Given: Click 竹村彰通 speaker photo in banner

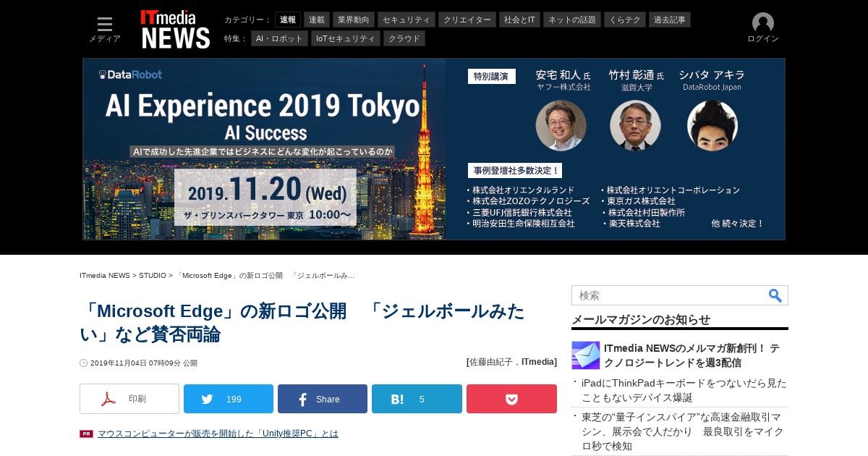Looking at the screenshot, I should pos(635,125).
